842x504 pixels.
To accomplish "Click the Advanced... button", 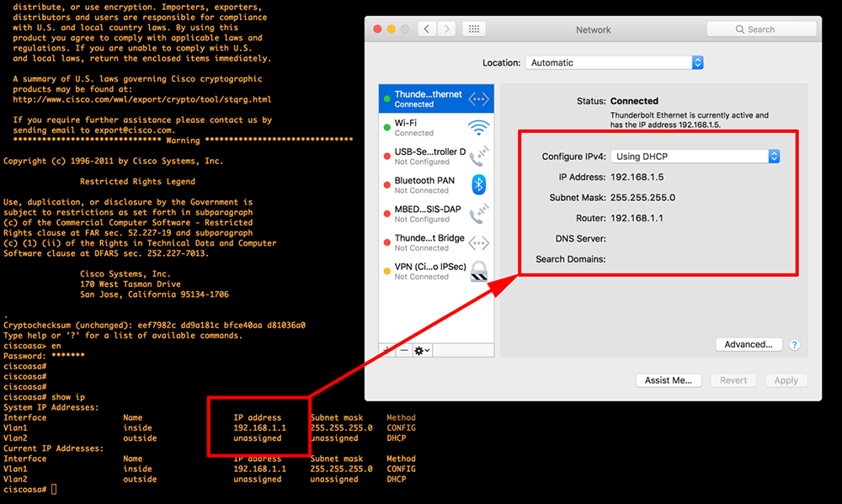I will coord(748,345).
